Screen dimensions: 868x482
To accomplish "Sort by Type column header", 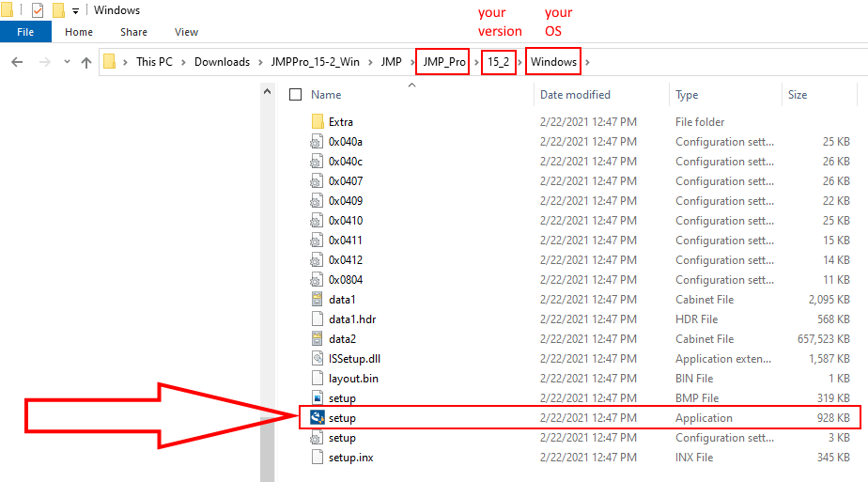I will coord(687,95).
